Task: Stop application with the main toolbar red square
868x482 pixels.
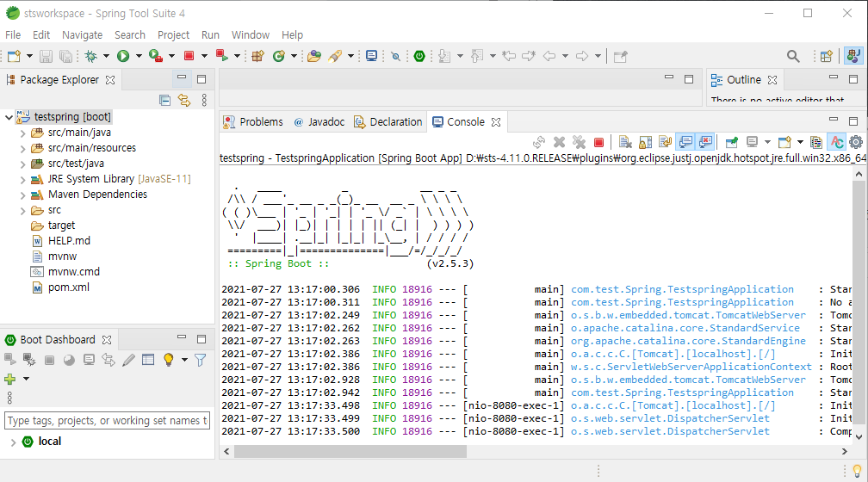Action: [x=189, y=56]
